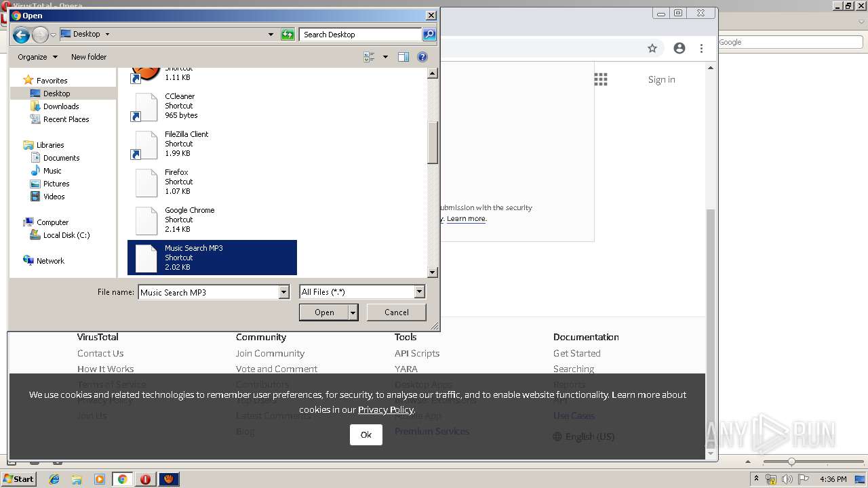Switch to the Chrome taskbar button
868x488 pixels.
[x=123, y=479]
